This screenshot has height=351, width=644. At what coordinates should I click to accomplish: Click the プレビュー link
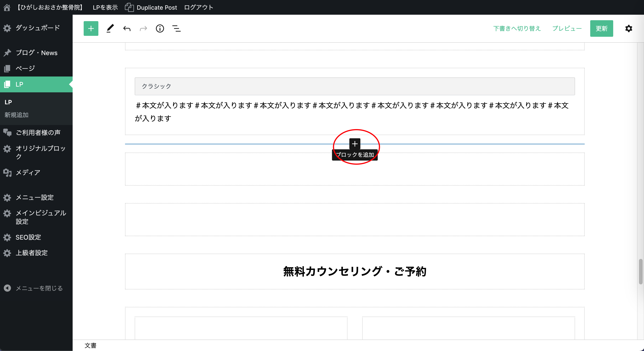click(567, 28)
